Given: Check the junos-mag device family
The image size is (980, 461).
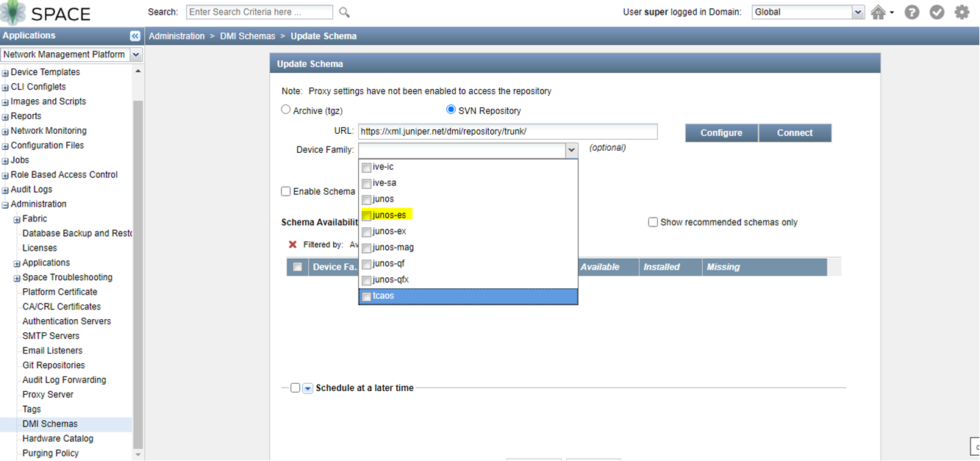Looking at the screenshot, I should click(366, 249).
